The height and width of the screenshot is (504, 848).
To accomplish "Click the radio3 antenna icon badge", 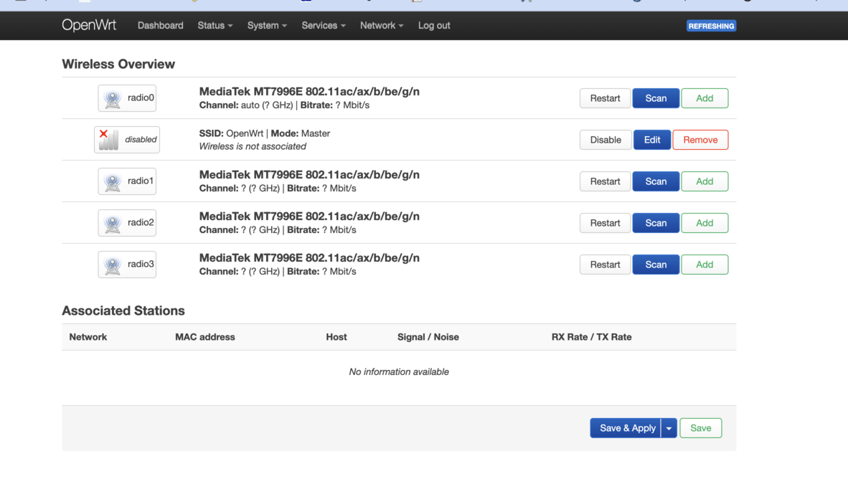I will [127, 265].
